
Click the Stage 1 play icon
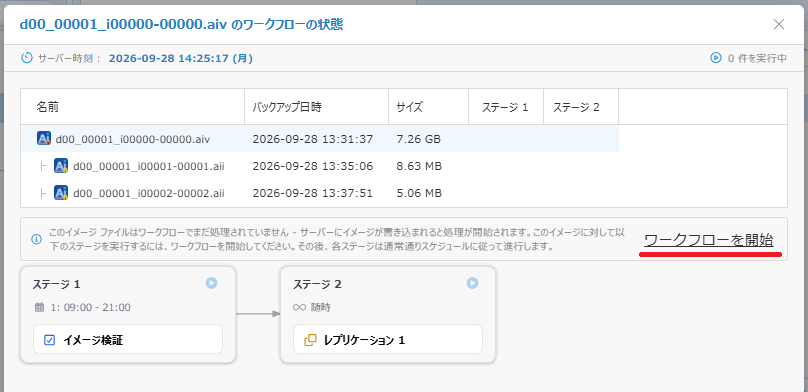pos(211,283)
